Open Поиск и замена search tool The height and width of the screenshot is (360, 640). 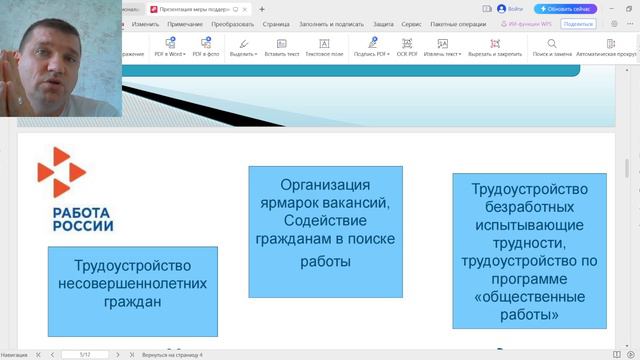pyautogui.click(x=552, y=47)
